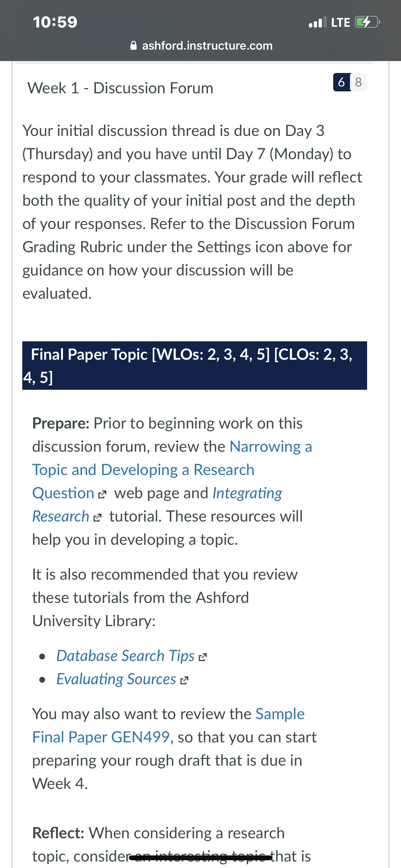Tap the Final Paper Topic header banner

point(194,366)
